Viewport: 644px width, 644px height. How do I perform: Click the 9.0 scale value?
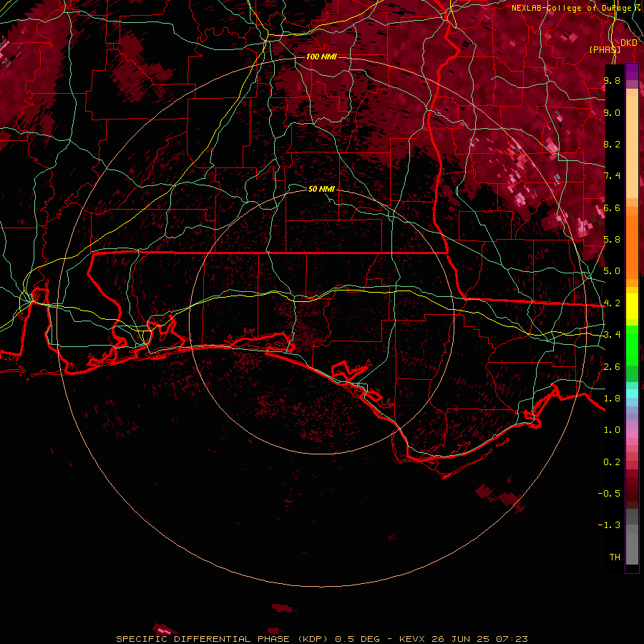612,112
